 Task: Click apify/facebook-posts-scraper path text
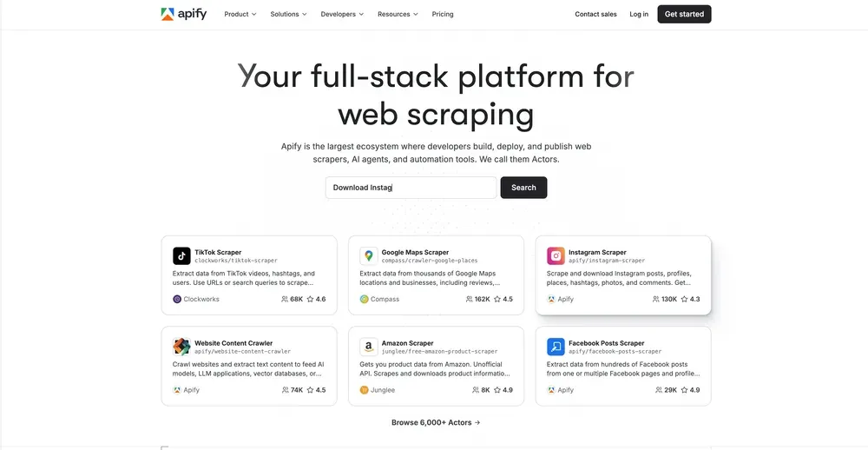615,351
